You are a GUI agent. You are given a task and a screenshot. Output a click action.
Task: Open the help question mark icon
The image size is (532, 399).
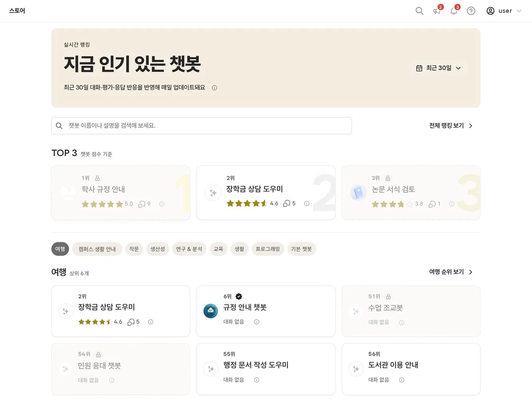tap(471, 11)
